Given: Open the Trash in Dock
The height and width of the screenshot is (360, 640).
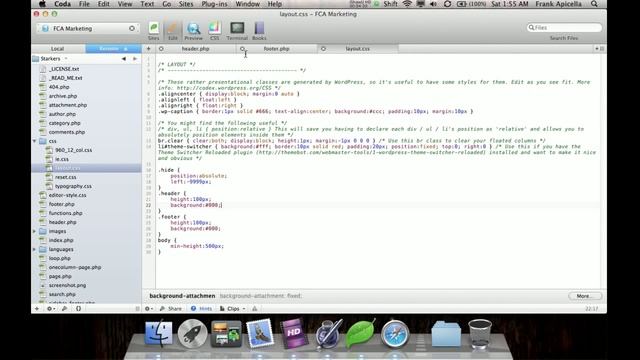Looking at the screenshot, I should [x=480, y=334].
